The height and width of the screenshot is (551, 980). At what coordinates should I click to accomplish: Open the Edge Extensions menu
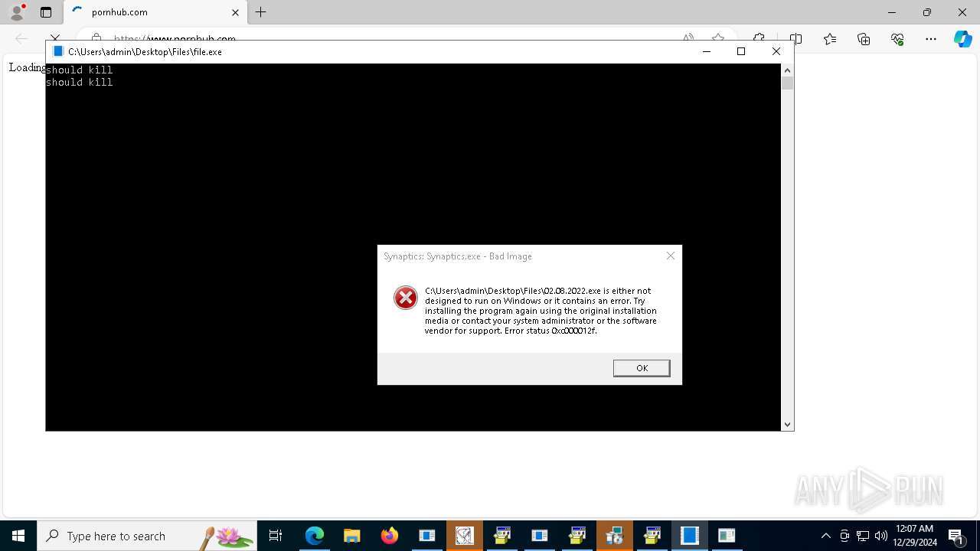tap(759, 38)
